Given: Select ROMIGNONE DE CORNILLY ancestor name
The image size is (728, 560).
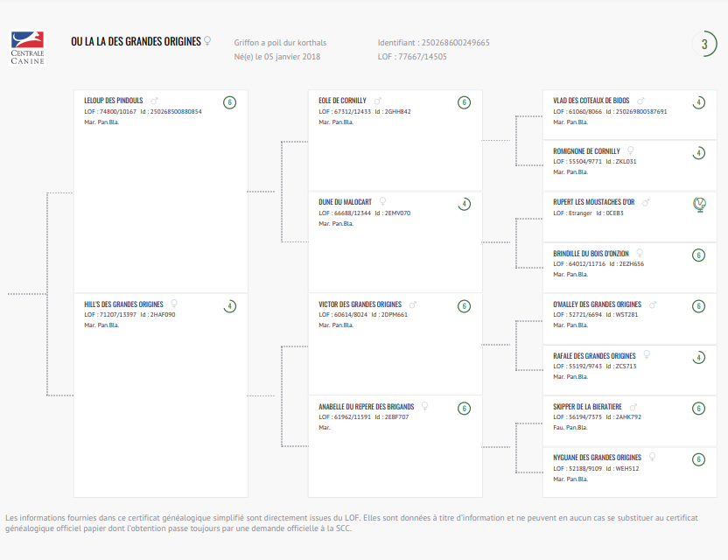Looking at the screenshot, I should coord(586,151).
